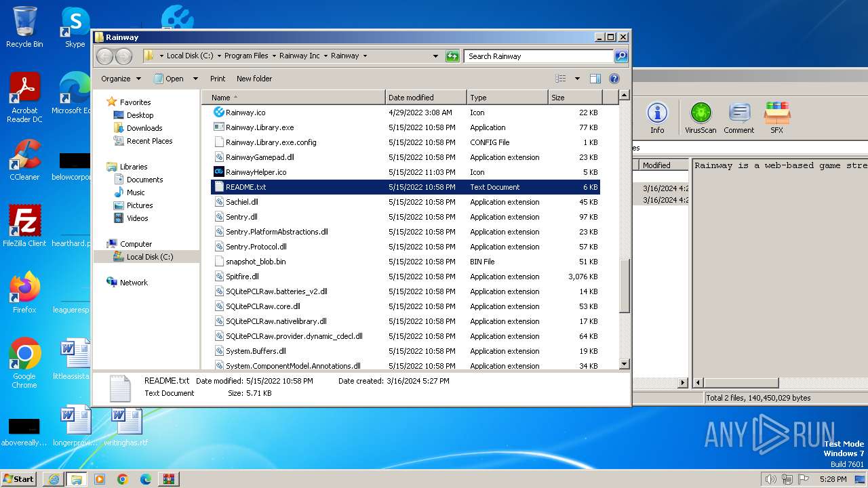Open Internet Explorer from the taskbar

point(54,479)
